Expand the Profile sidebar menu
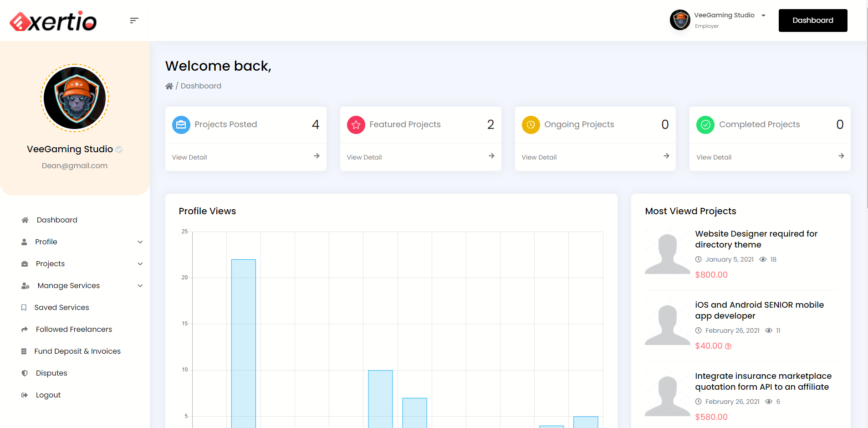 coord(82,242)
